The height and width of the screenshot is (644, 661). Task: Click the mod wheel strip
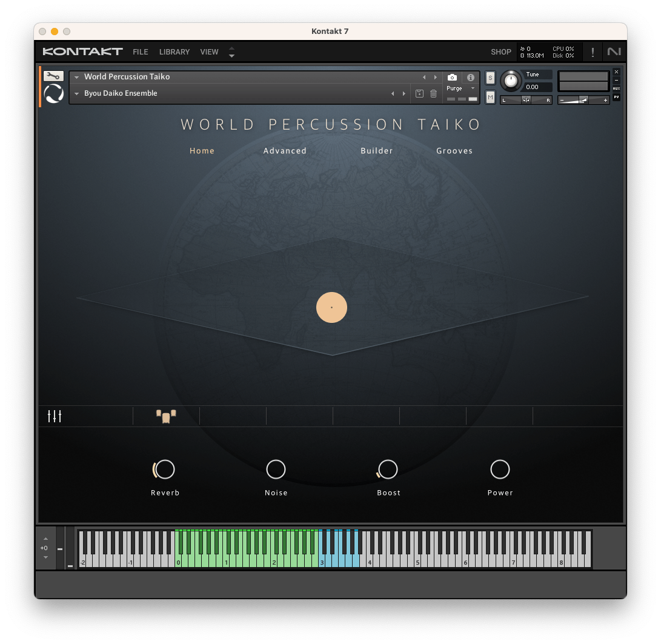70,548
